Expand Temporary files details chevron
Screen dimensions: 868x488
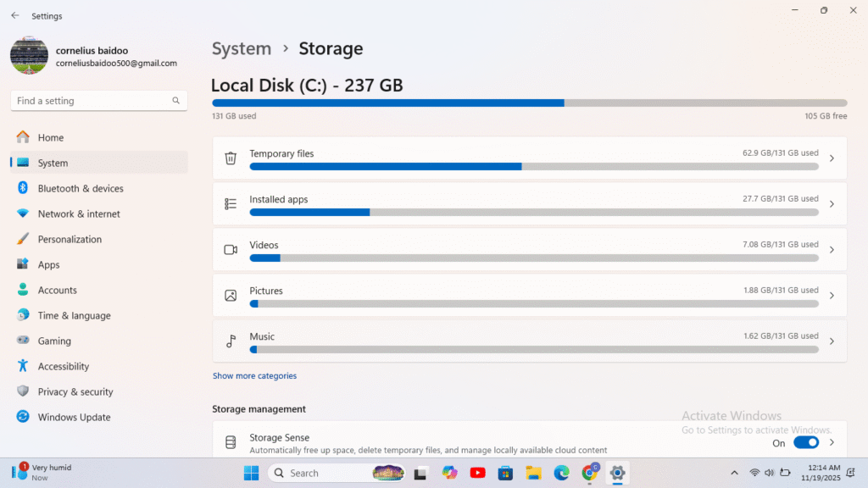[x=832, y=158]
